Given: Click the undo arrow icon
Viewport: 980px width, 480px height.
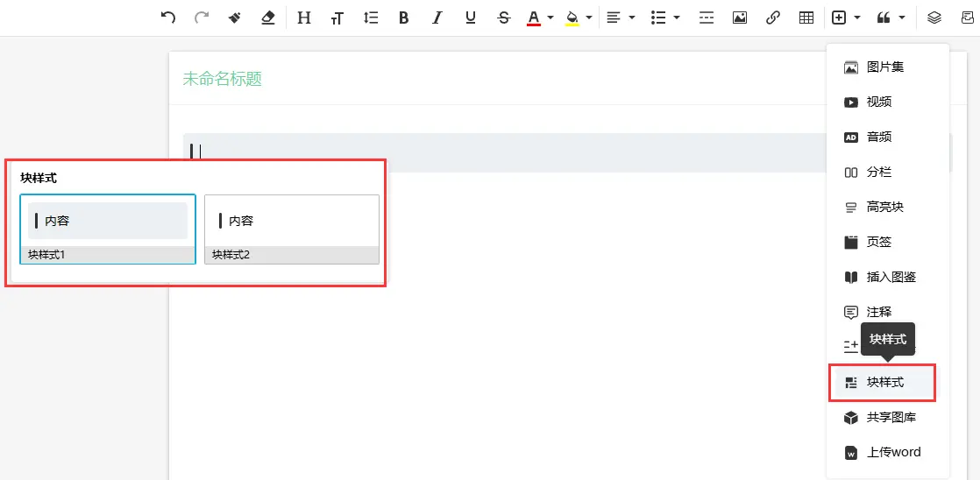Looking at the screenshot, I should coord(168,18).
